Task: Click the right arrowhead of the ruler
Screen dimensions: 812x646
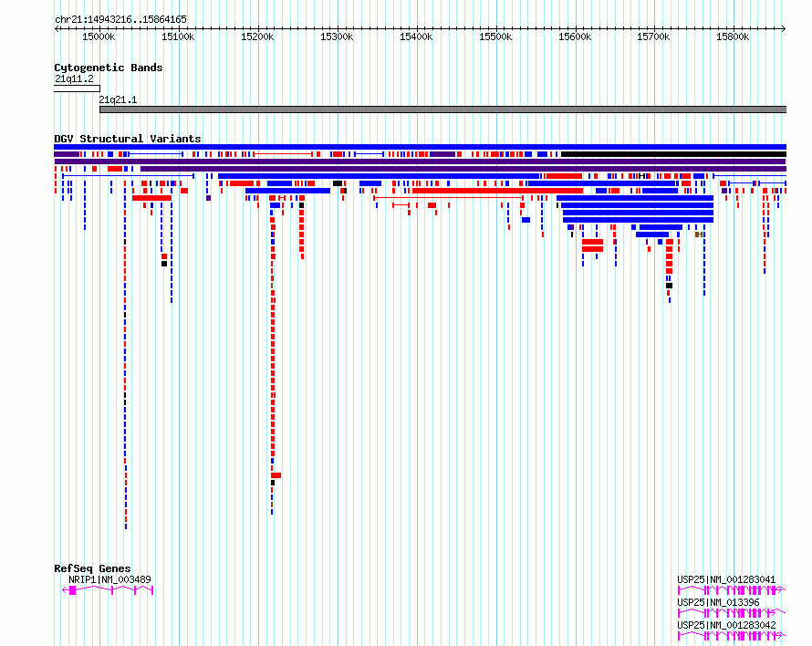Action: click(784, 28)
